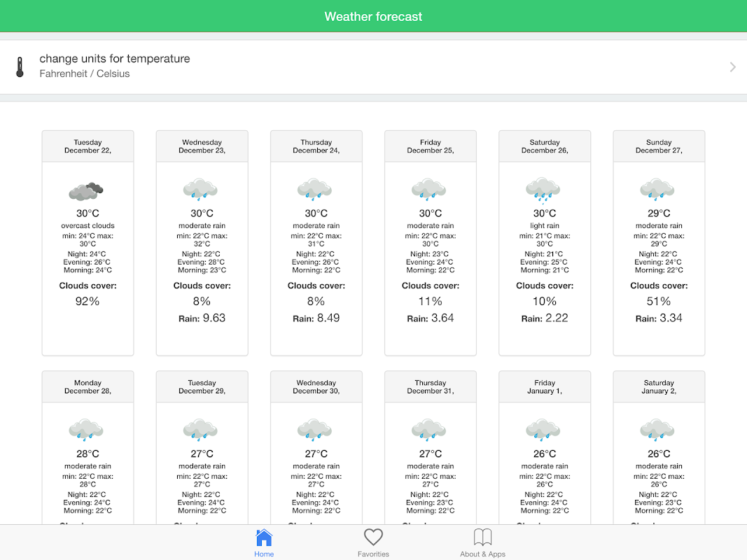Click 26°C temperature on January 2
This screenshot has height=560, width=747.
pos(659,454)
